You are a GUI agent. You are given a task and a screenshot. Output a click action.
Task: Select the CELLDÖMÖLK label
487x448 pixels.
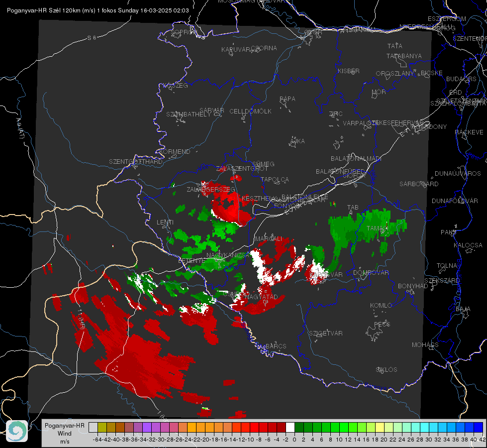(x=250, y=112)
